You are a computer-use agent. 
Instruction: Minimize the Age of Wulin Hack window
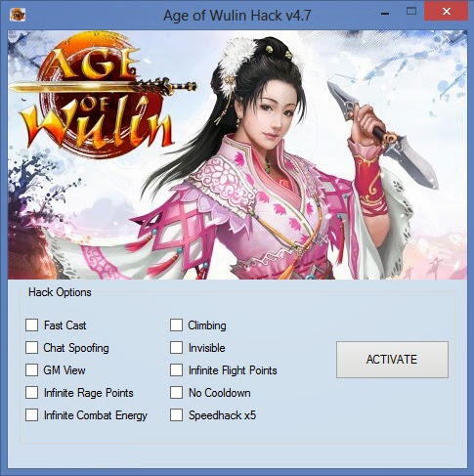pyautogui.click(x=385, y=14)
